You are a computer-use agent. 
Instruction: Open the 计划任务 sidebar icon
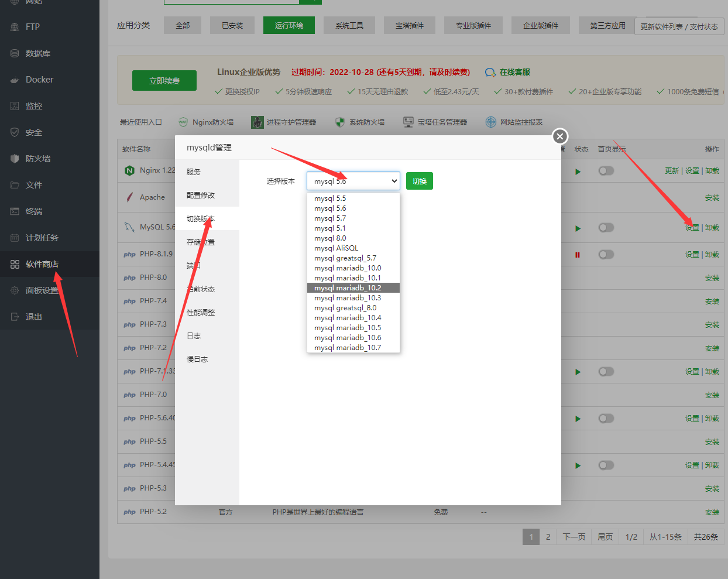click(15, 238)
